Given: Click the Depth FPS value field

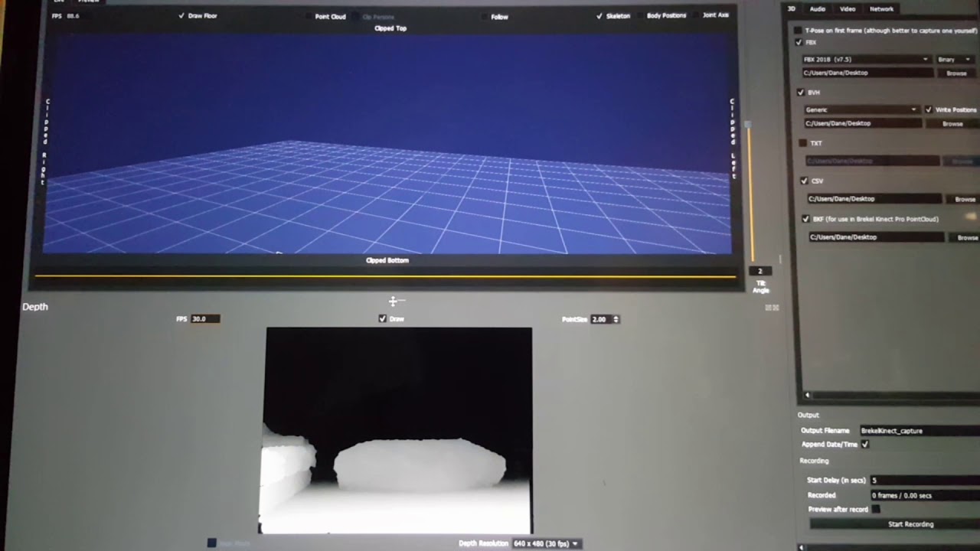Looking at the screenshot, I should pos(205,318).
